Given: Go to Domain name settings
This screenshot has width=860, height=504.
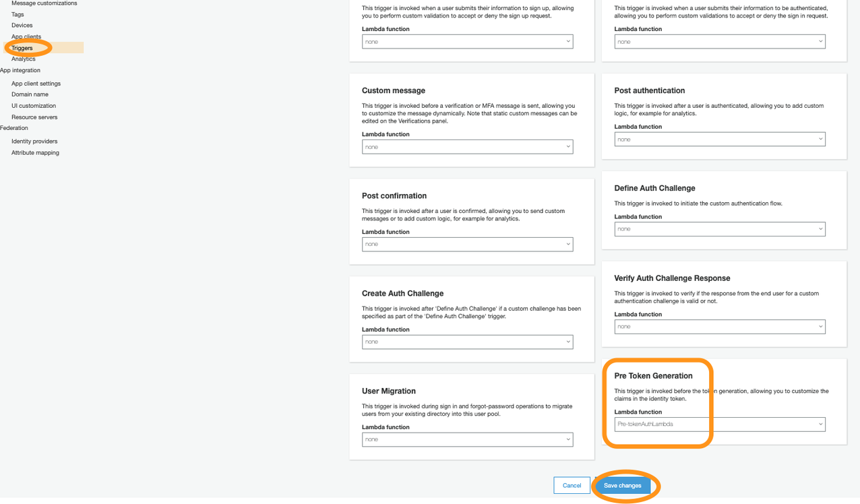Looking at the screenshot, I should pos(30,94).
